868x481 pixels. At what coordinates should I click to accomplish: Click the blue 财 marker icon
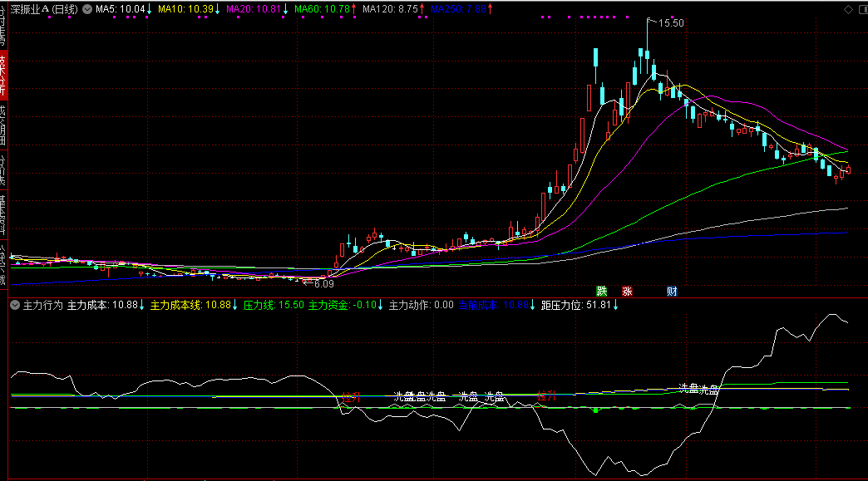pyautogui.click(x=672, y=292)
